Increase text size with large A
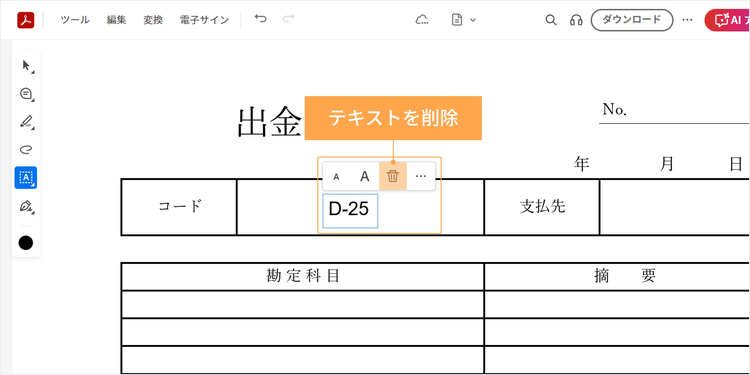The height and width of the screenshot is (375, 750). pyautogui.click(x=365, y=176)
